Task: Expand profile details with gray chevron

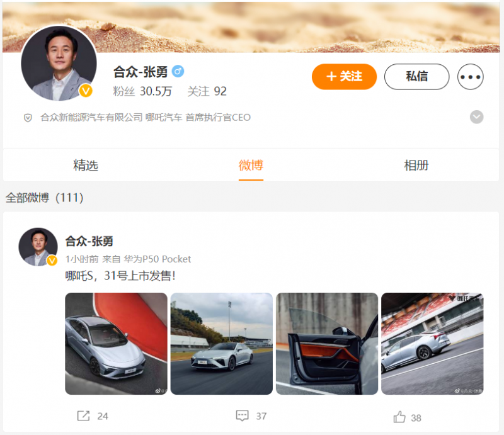Action: [476, 117]
